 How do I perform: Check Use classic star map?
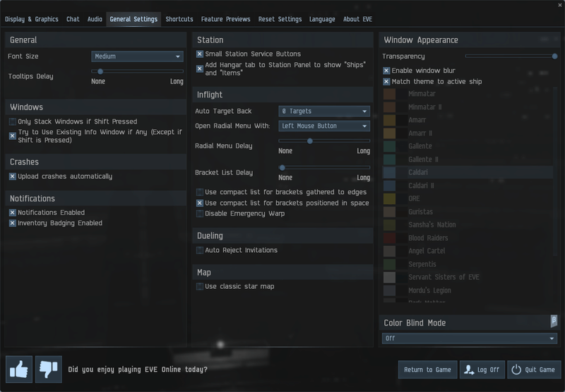(200, 287)
